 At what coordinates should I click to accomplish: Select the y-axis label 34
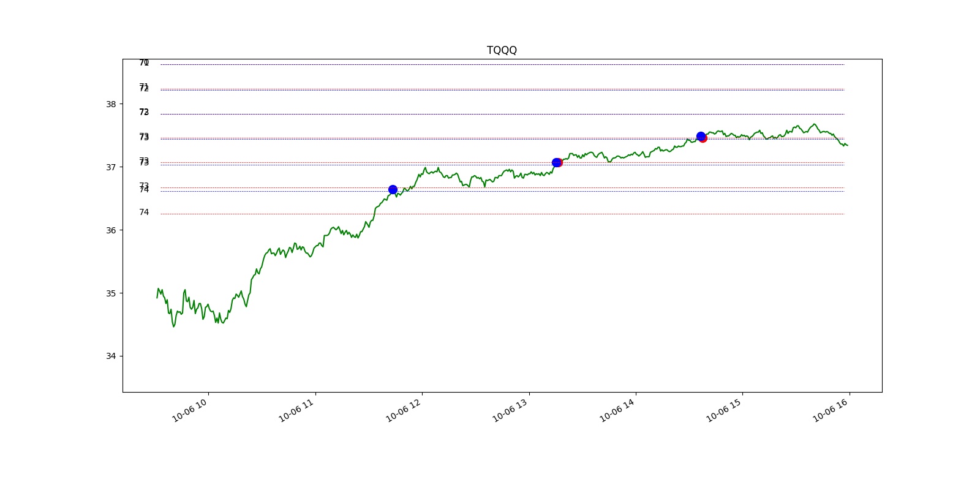pos(111,356)
